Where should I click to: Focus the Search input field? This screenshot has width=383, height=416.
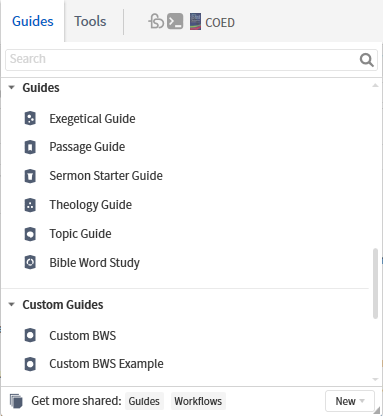coord(183,60)
